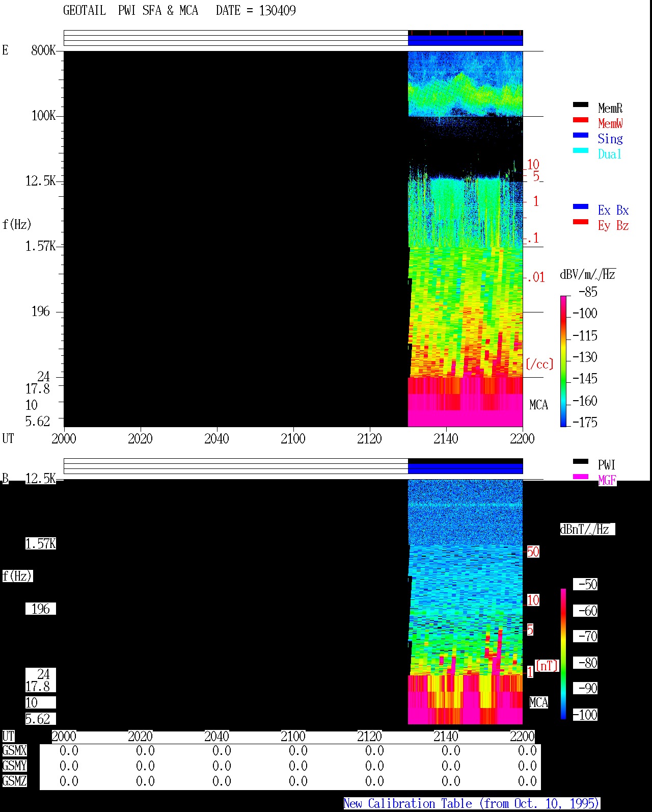The width and height of the screenshot is (652, 812).
Task: Click the '2040' time tick under B panel
Action: 216,736
